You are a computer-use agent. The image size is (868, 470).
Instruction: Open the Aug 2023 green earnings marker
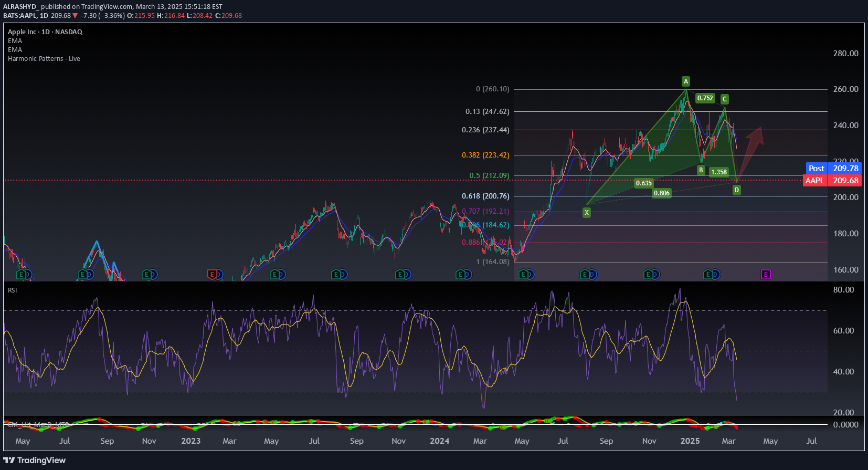click(336, 274)
